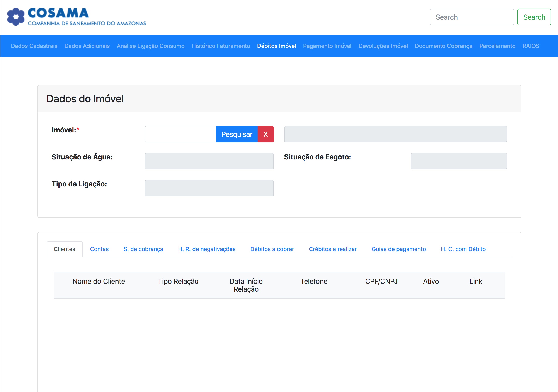Click the red X clear button
This screenshot has width=558, height=392.
tap(265, 134)
